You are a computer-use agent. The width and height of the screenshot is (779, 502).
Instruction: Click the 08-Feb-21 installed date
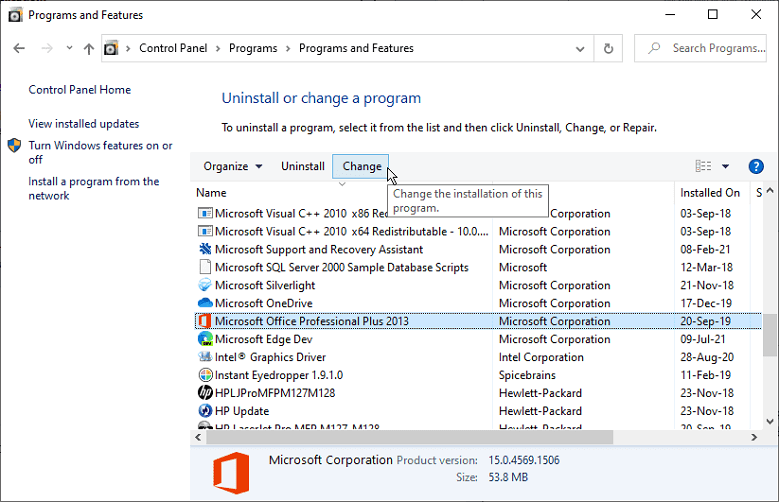[x=705, y=250]
